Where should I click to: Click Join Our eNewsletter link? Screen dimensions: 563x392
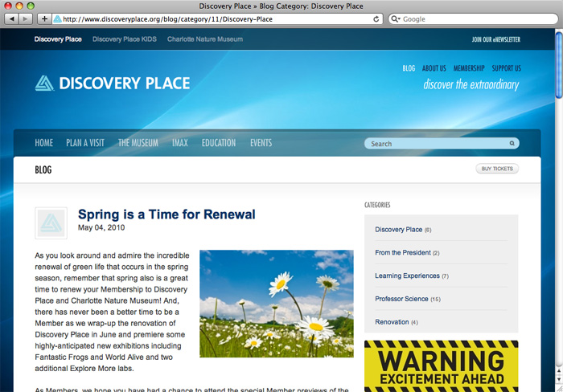tap(496, 39)
